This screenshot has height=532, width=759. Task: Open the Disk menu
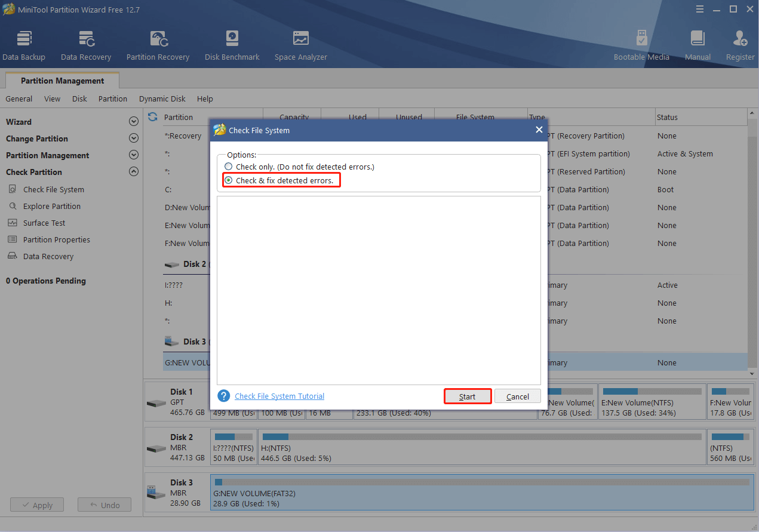[x=79, y=99]
